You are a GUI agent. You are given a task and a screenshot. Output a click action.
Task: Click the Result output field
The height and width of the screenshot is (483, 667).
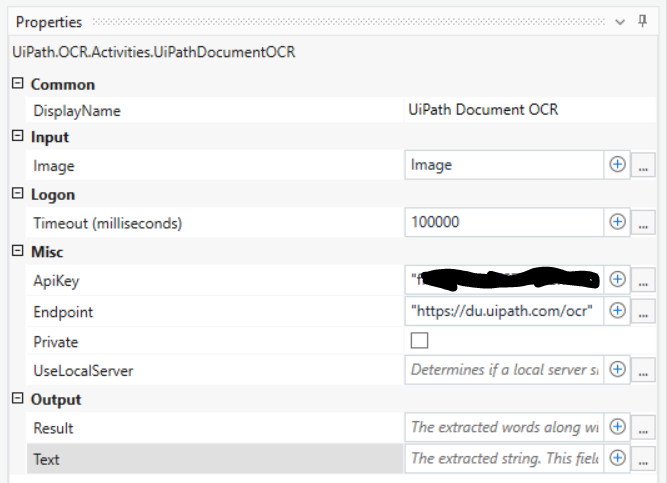coord(504,427)
